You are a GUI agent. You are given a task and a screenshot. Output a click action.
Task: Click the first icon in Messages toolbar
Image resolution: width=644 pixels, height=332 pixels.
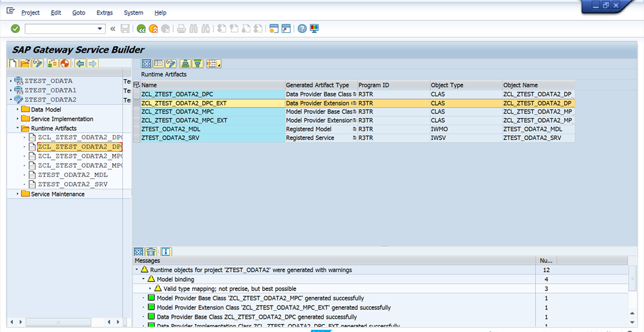(139, 251)
